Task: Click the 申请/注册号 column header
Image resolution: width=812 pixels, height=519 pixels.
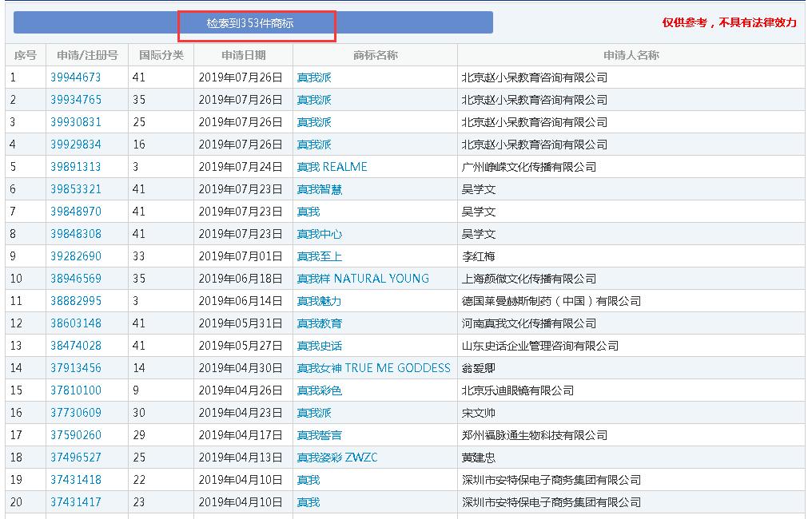Action: tap(87, 55)
